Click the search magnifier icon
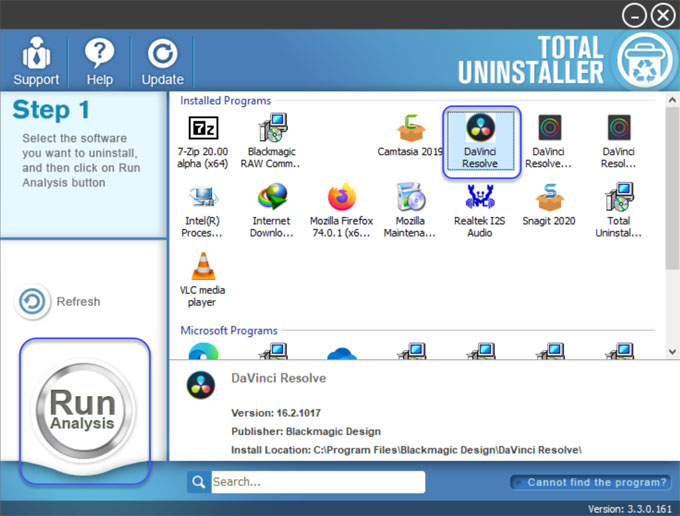The image size is (680, 516). coord(199,482)
